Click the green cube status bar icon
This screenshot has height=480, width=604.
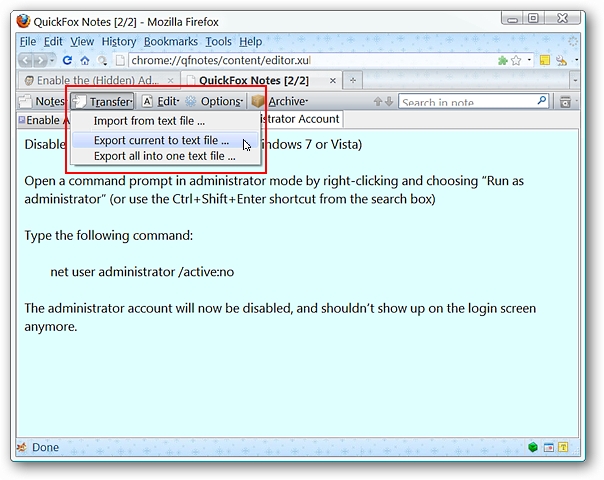pyautogui.click(x=533, y=447)
